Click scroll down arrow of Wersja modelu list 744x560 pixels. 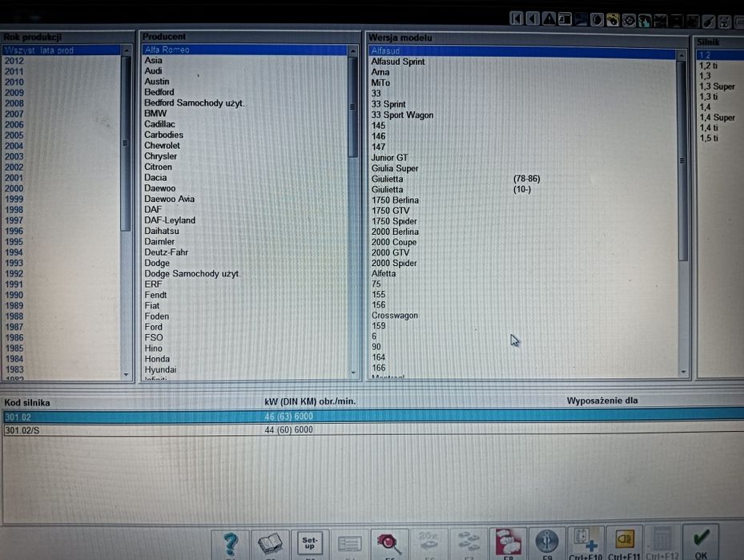[683, 372]
